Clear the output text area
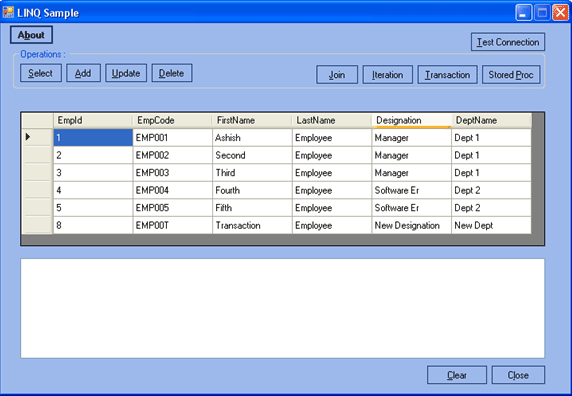This screenshot has height=396, width=572. (x=457, y=375)
